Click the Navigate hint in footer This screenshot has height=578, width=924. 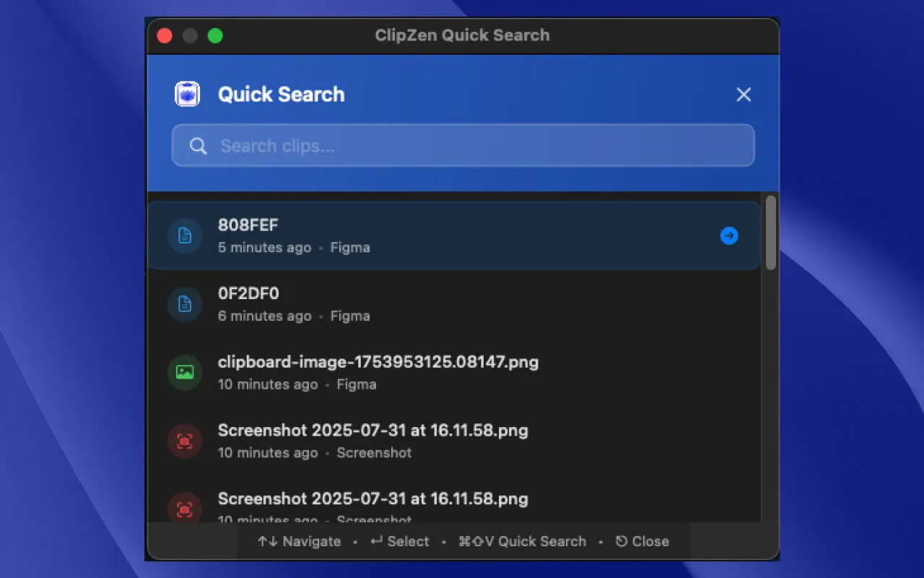[299, 541]
